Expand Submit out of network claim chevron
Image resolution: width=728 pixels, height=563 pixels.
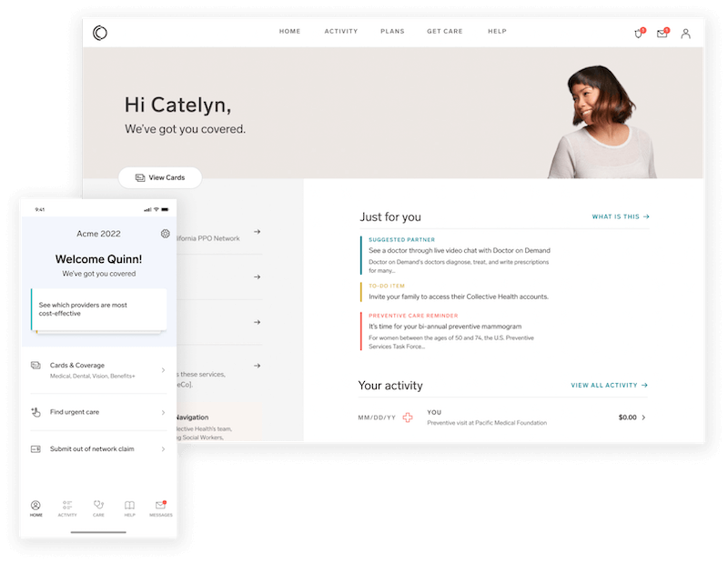(163, 449)
